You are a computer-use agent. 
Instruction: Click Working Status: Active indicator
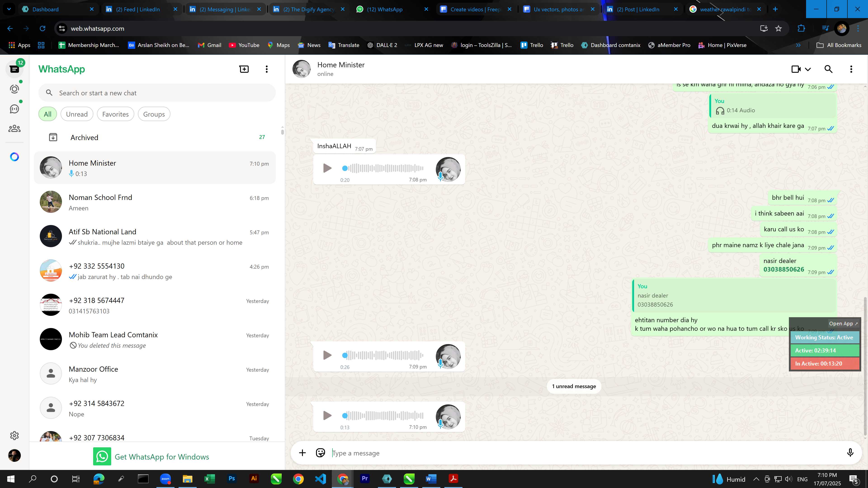[x=825, y=338]
